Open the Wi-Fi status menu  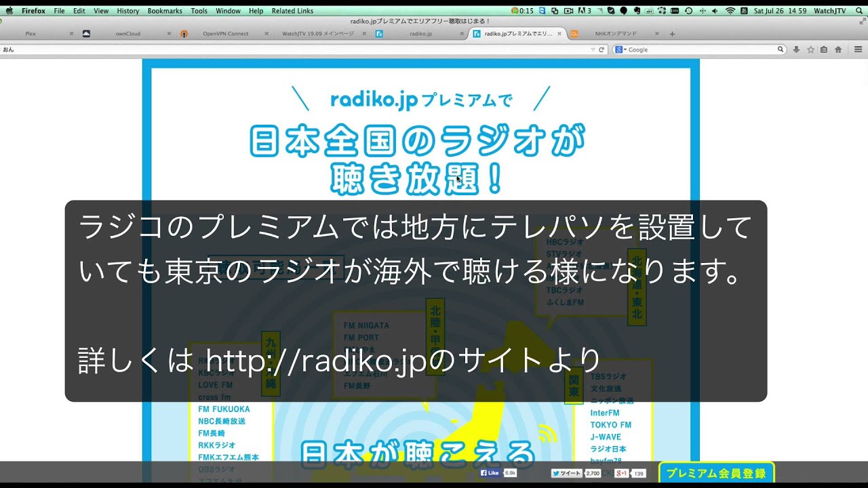tap(730, 11)
